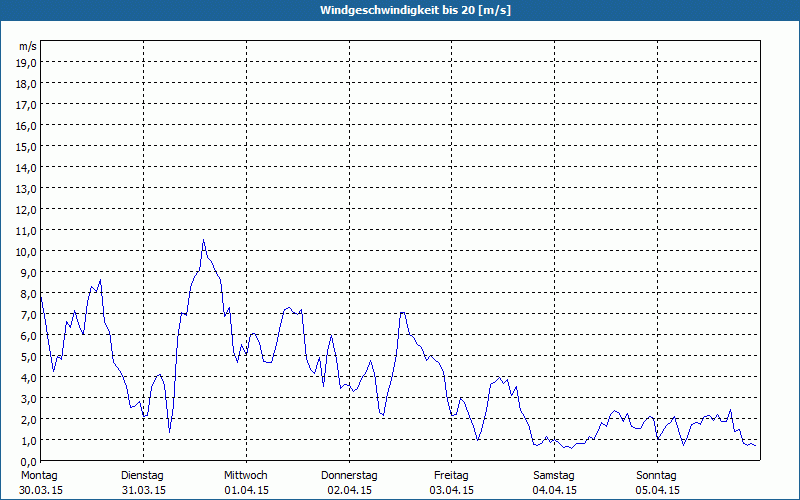Click the 'Sonntag' day label

[x=657, y=476]
